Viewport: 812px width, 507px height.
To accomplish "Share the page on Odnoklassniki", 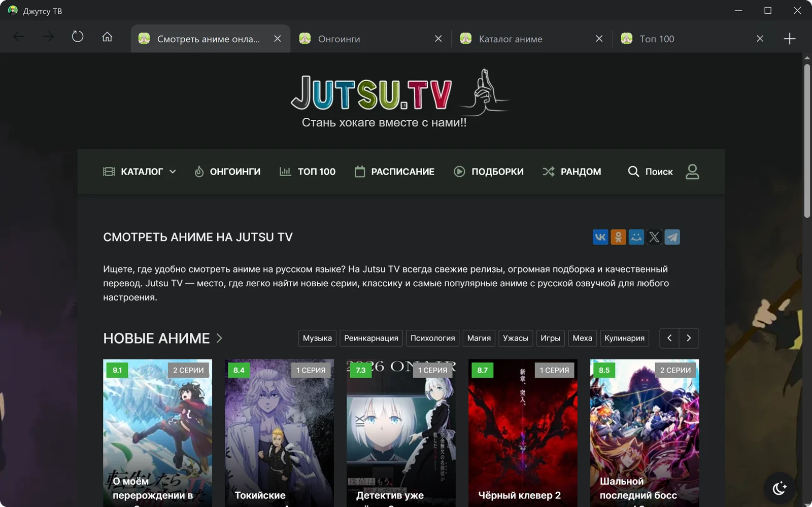I will 618,237.
